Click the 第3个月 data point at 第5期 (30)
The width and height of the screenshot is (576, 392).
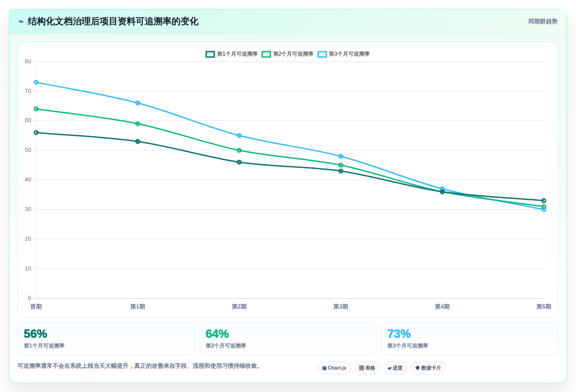coord(544,210)
